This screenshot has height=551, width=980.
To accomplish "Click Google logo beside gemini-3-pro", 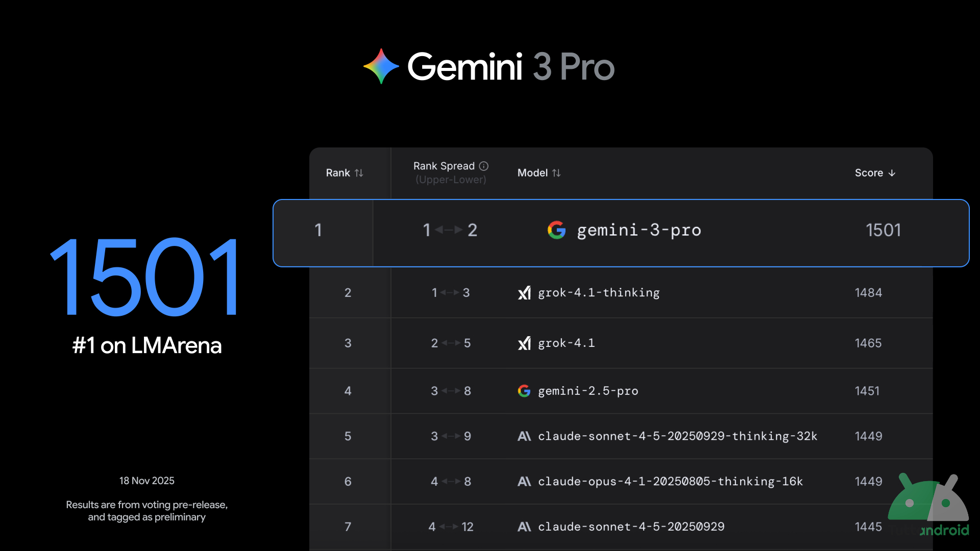I will click(x=556, y=230).
